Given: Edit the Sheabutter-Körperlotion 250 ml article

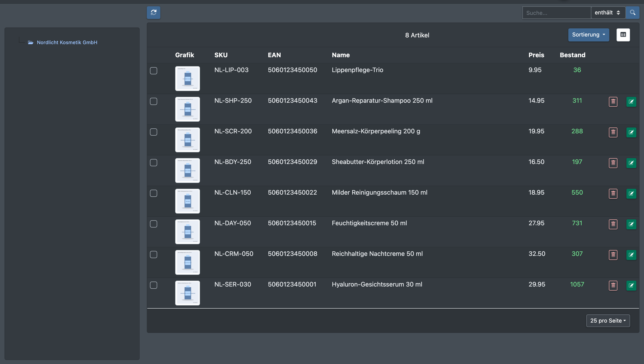Looking at the screenshot, I should [x=631, y=163].
